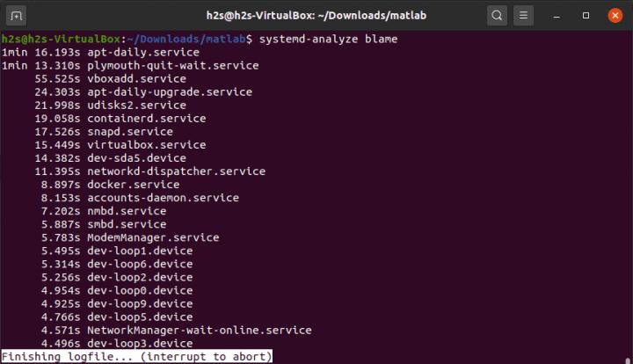
Task: Click the plymouth-quit-wait.service entry
Action: (x=172, y=66)
